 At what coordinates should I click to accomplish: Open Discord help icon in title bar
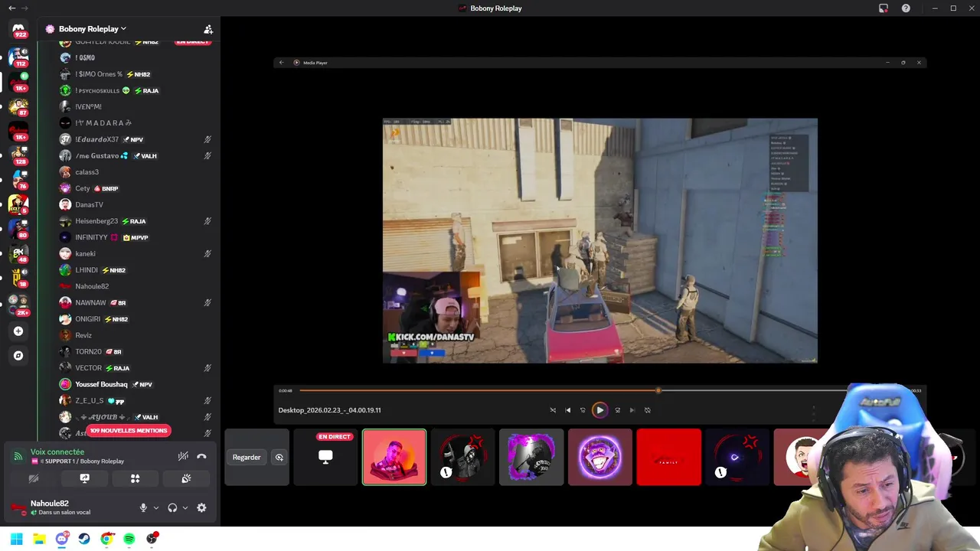pos(906,8)
